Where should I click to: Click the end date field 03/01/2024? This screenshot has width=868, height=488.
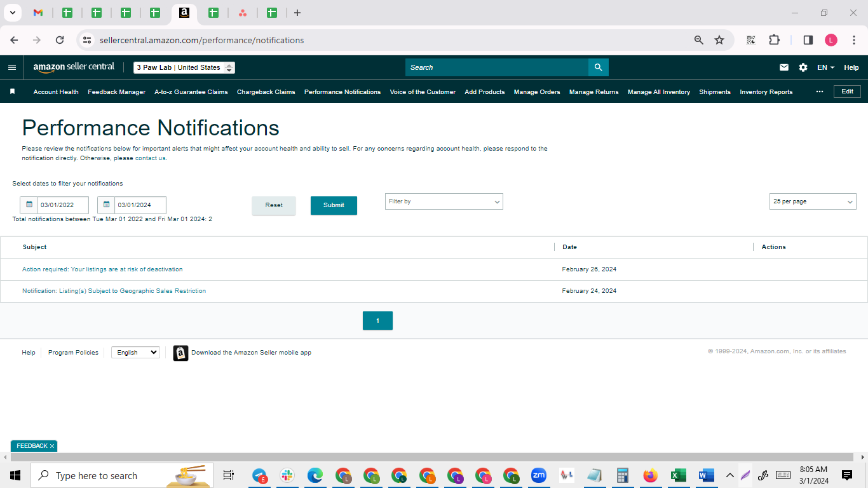140,205
